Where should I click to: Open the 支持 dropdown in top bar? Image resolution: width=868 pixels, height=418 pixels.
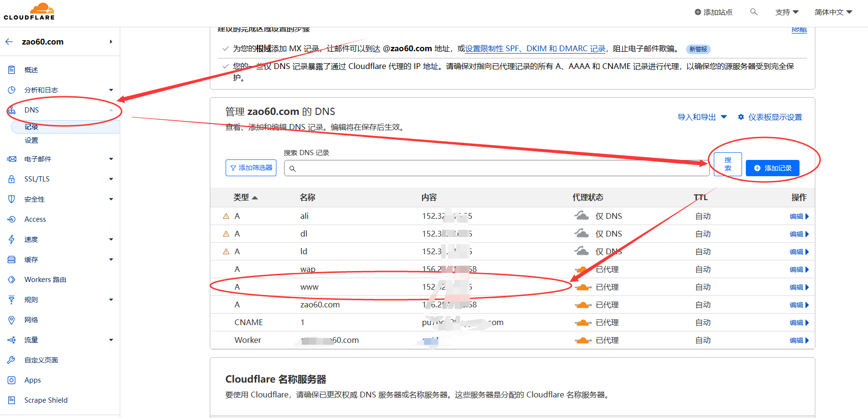click(x=787, y=12)
